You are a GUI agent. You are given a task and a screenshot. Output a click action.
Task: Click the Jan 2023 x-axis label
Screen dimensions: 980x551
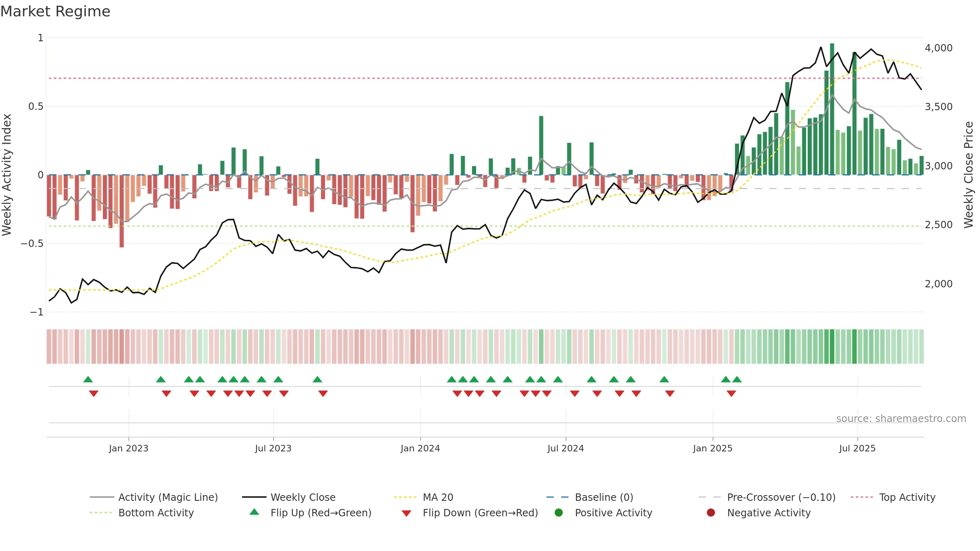[129, 448]
